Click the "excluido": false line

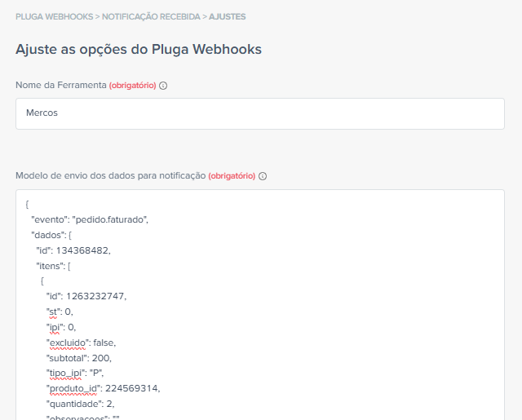click(81, 343)
